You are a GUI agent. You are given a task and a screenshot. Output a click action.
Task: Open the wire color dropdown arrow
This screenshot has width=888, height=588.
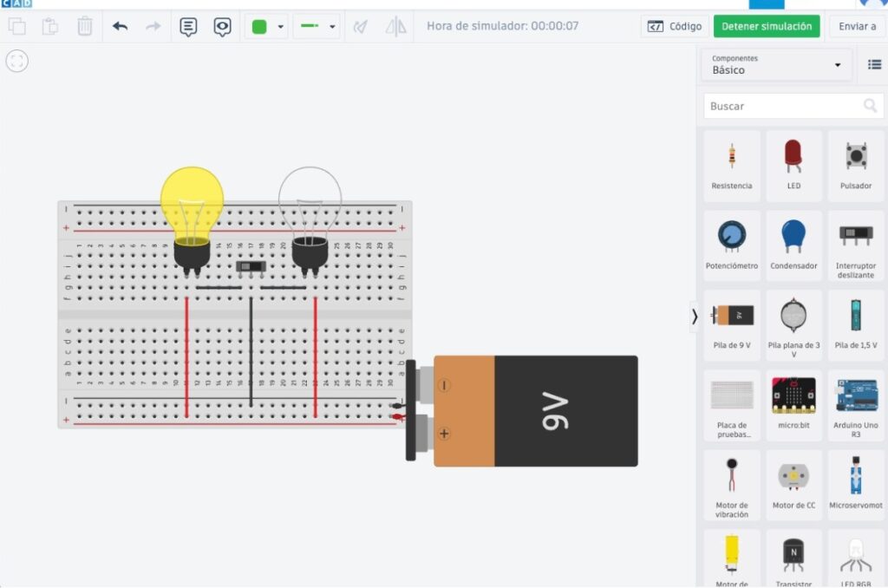pos(280,27)
